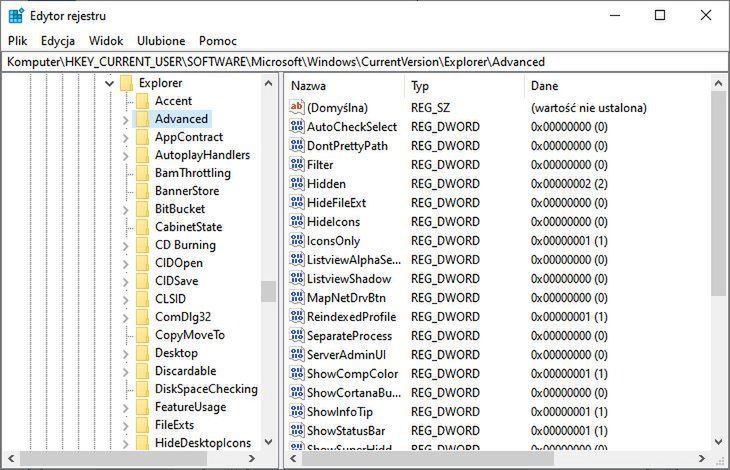The width and height of the screenshot is (730, 470).
Task: Click the tree pane scroll-down arrow
Action: point(269,442)
